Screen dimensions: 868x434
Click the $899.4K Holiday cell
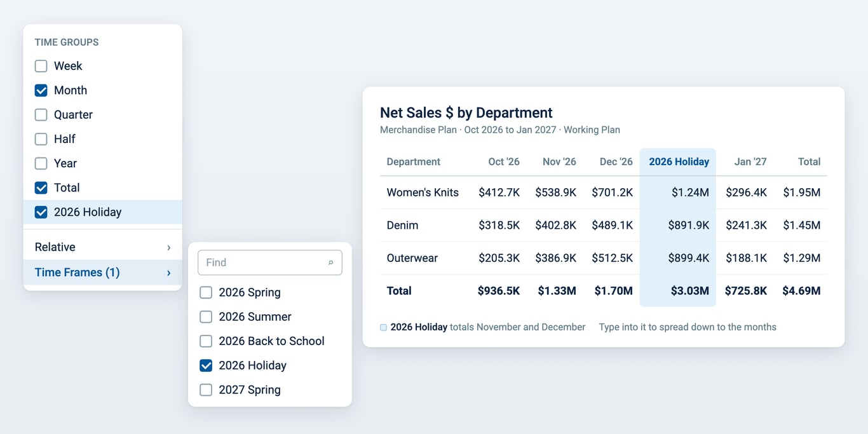(x=688, y=258)
